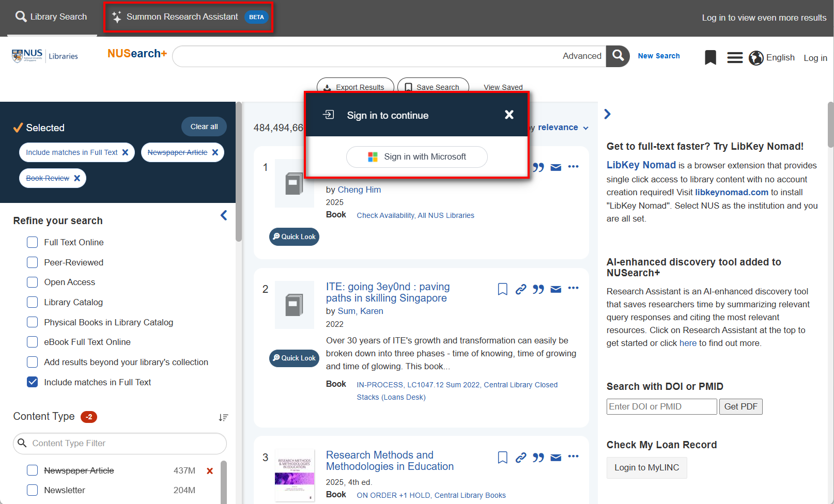The height and width of the screenshot is (504, 834).
Task: Open Export Results option
Action: (x=355, y=87)
